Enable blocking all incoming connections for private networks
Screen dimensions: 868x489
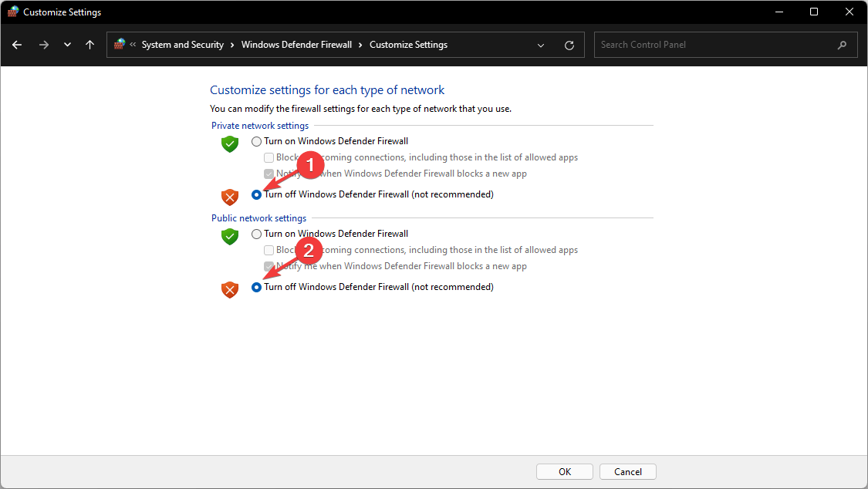269,157
